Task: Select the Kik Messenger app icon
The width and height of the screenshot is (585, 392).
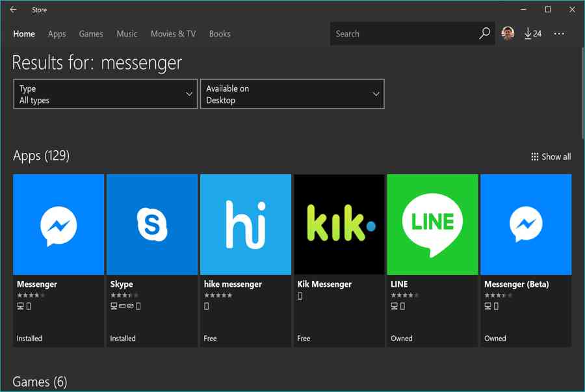Action: pyautogui.click(x=339, y=224)
